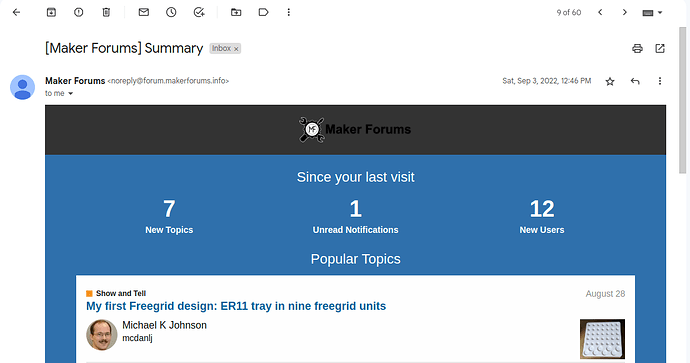The width and height of the screenshot is (690, 363).
Task: Open message More menu beside reply
Action: tap(660, 81)
